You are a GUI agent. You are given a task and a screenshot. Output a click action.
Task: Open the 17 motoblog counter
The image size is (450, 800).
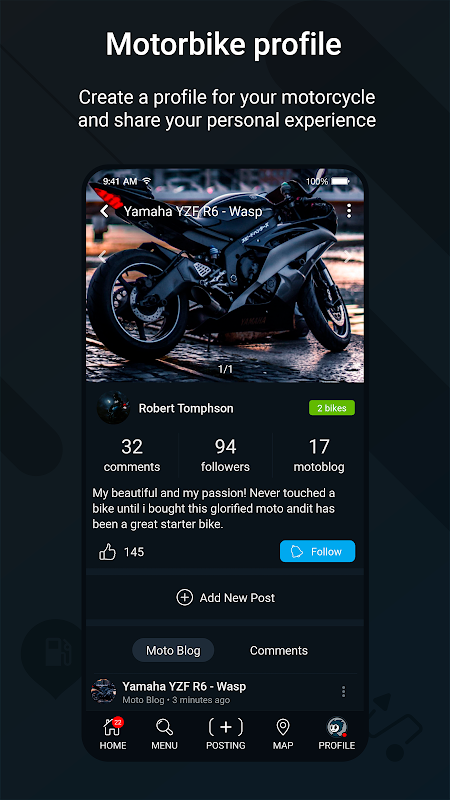pos(319,455)
